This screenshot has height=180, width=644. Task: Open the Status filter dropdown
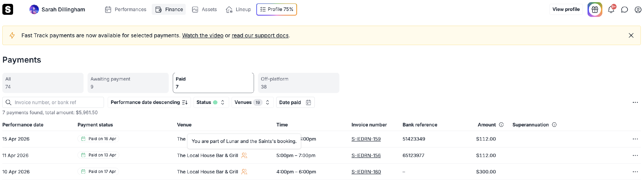click(x=211, y=102)
